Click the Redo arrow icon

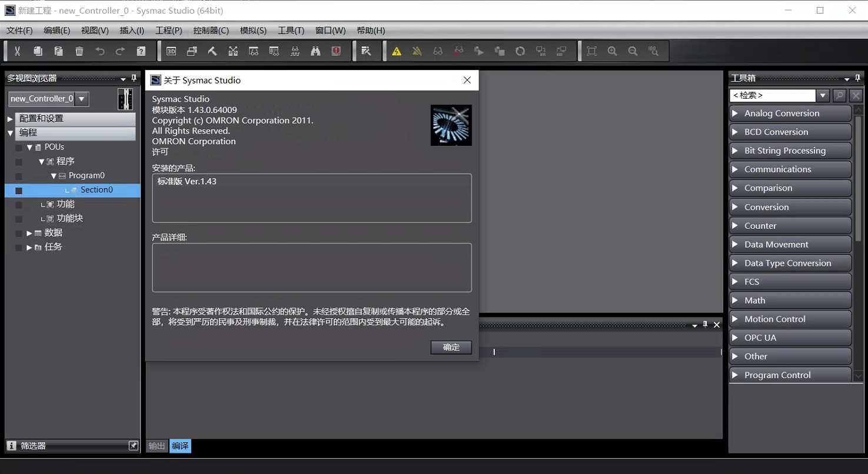tap(120, 51)
